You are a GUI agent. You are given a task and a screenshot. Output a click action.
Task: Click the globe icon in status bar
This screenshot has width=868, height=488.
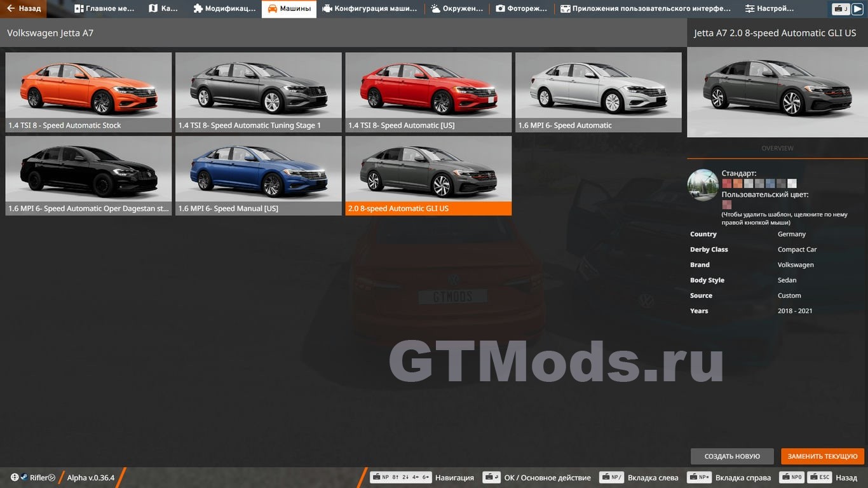pyautogui.click(x=15, y=477)
